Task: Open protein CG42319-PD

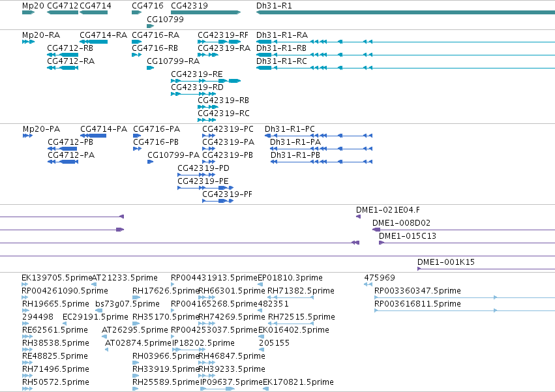Action: (203, 168)
